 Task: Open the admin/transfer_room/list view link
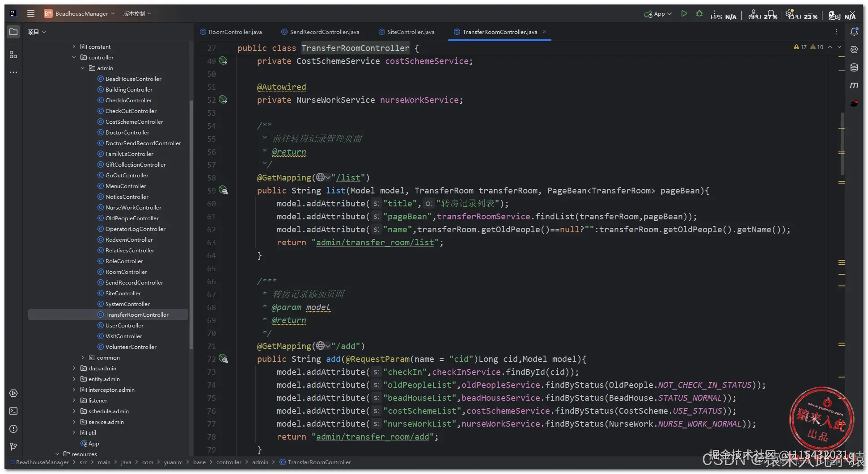375,242
